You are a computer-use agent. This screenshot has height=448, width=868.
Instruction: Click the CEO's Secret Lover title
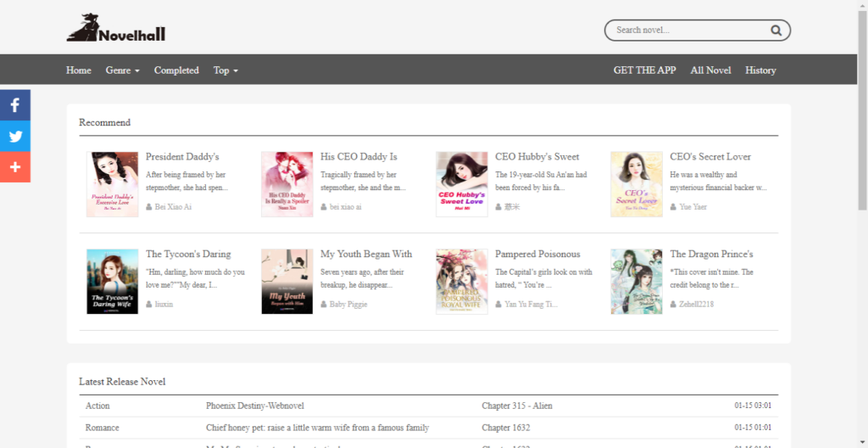pos(710,157)
